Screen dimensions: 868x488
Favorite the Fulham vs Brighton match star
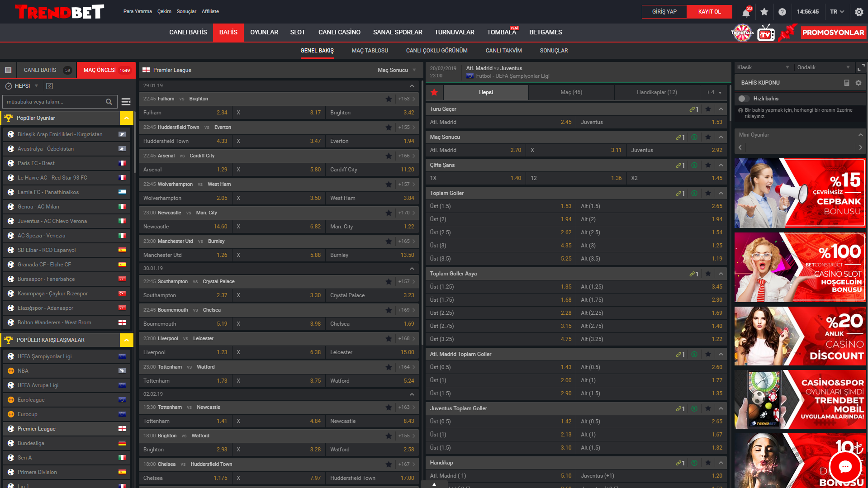(x=389, y=99)
